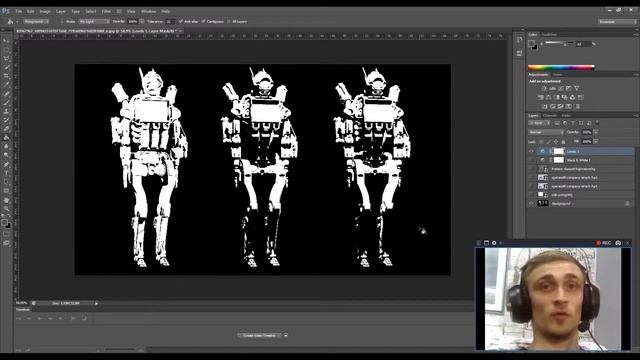Add an Exposure adjustment
The width and height of the screenshot is (640, 360).
tap(569, 88)
